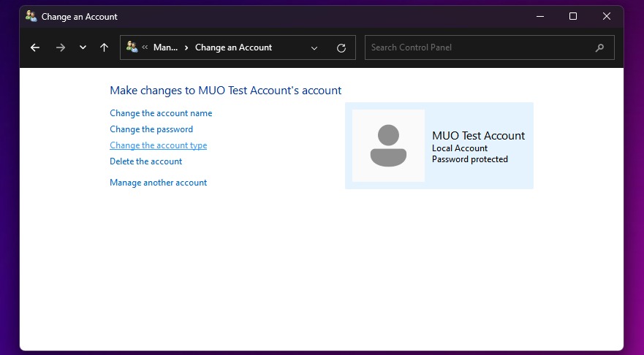Open the Man... breadcrumb item
Image resolution: width=644 pixels, height=355 pixels.
165,47
